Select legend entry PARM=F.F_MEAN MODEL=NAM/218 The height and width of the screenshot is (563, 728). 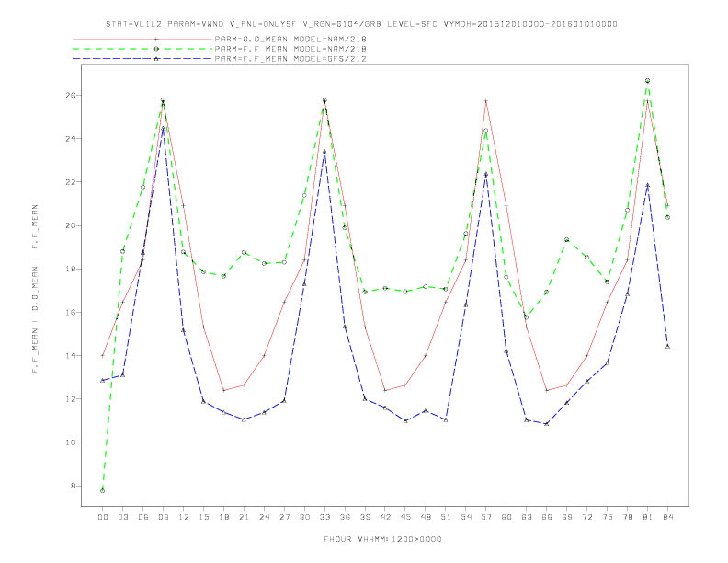tap(290, 49)
